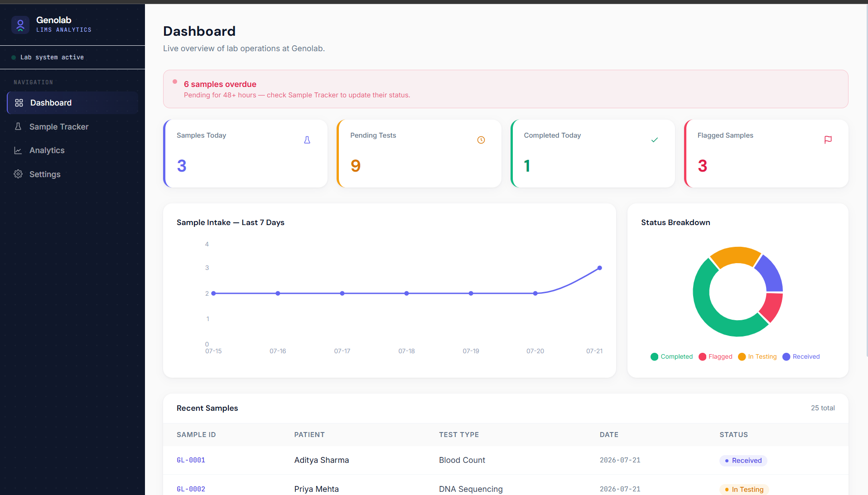Click the 07-21 data point on intake chart
868x495 pixels.
[x=599, y=268]
